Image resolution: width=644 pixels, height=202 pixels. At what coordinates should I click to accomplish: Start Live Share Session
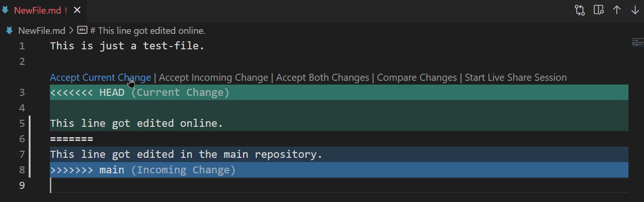(x=516, y=78)
